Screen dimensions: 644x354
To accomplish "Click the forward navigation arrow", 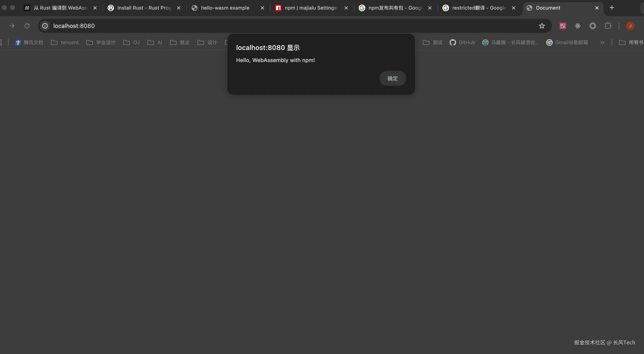I will (x=12, y=26).
